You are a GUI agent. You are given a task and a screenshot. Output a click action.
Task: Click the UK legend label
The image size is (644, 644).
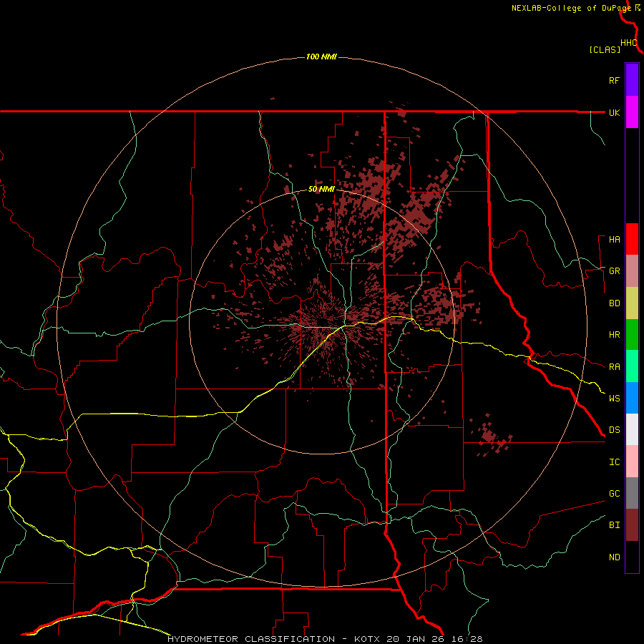tap(614, 112)
